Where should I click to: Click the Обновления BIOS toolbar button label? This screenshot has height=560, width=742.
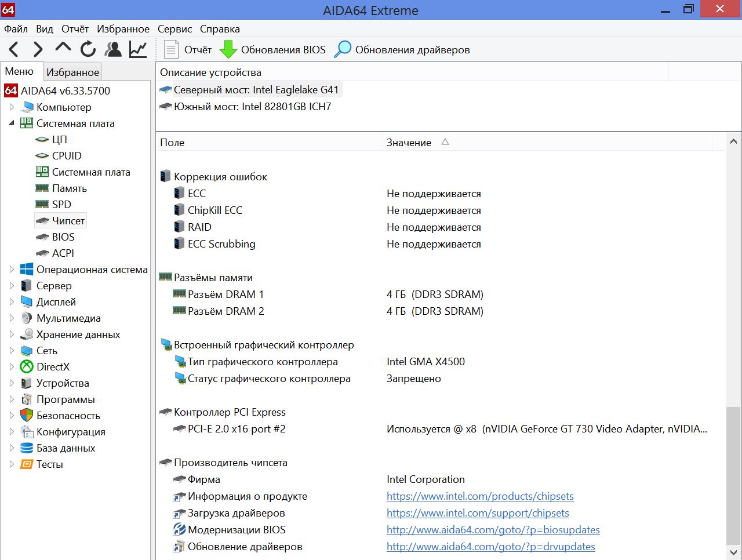click(283, 50)
